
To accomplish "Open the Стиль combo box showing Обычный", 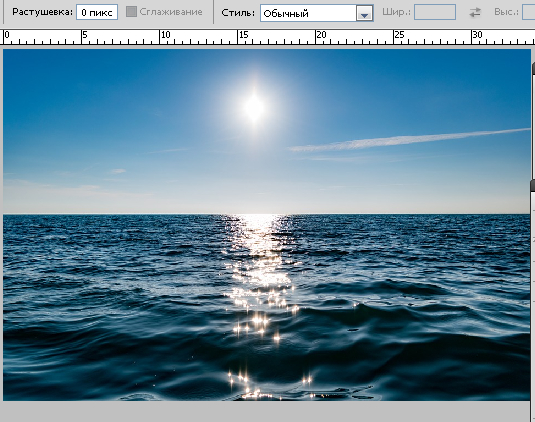I will coord(316,13).
